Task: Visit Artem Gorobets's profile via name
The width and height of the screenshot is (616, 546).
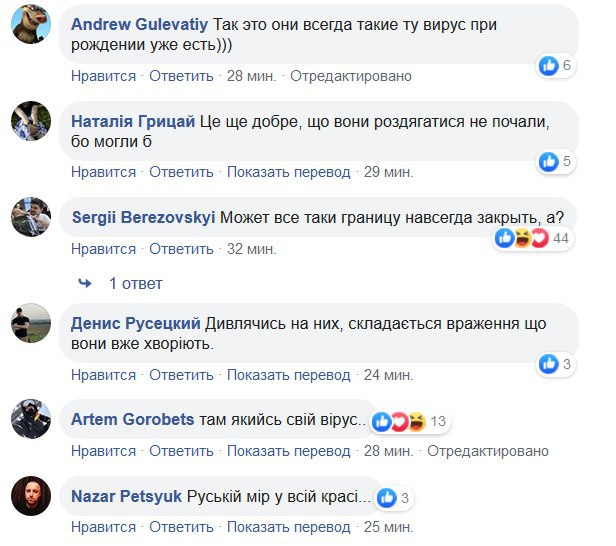Action: click(x=133, y=420)
